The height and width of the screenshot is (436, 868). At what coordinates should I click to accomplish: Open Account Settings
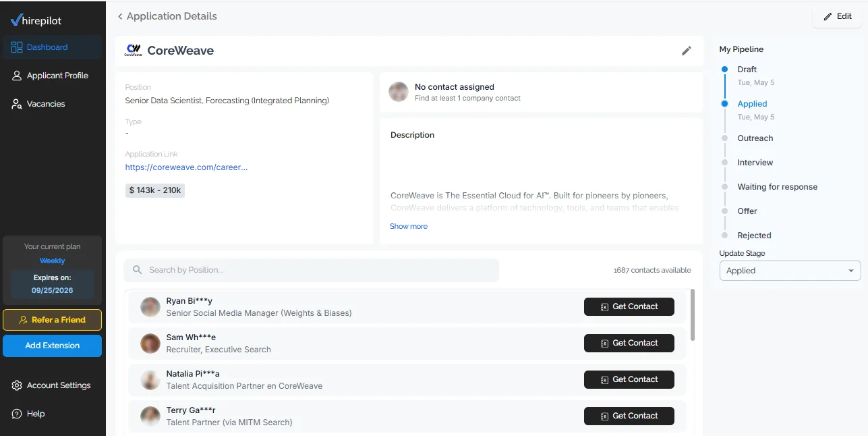coord(53,385)
